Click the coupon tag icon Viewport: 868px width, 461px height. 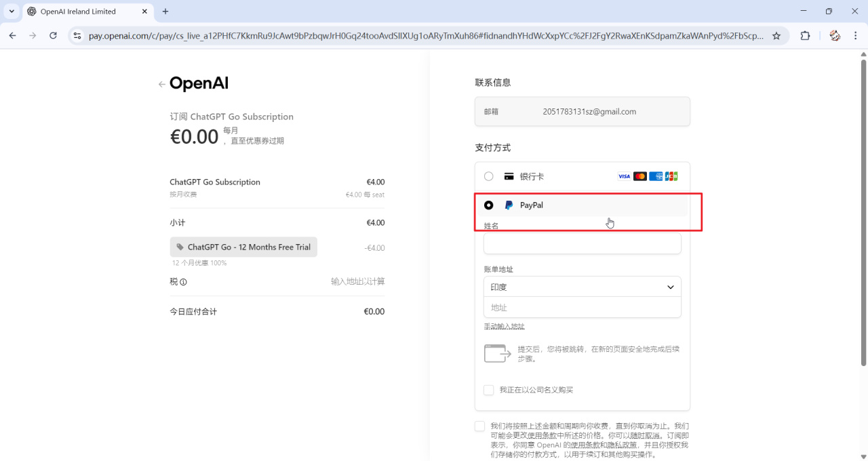(x=180, y=247)
